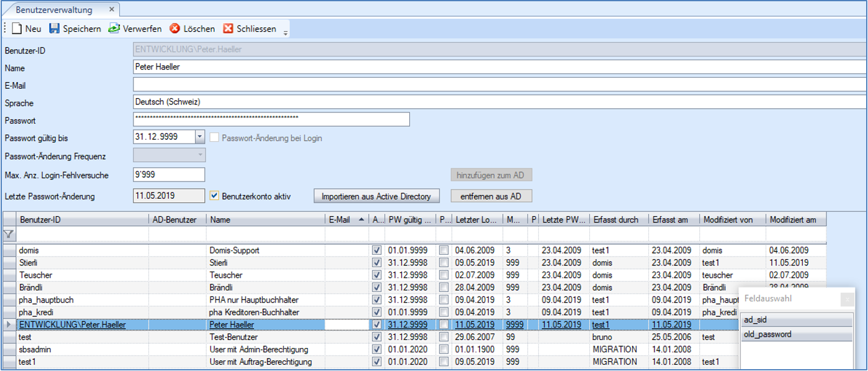Click the red Löschen delete icon

(x=175, y=29)
